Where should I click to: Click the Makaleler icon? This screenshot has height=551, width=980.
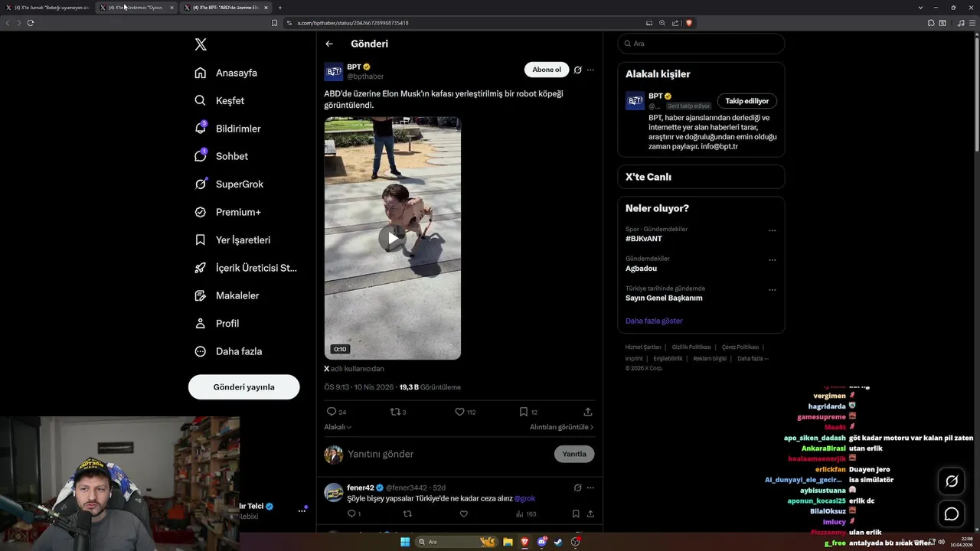click(x=200, y=295)
